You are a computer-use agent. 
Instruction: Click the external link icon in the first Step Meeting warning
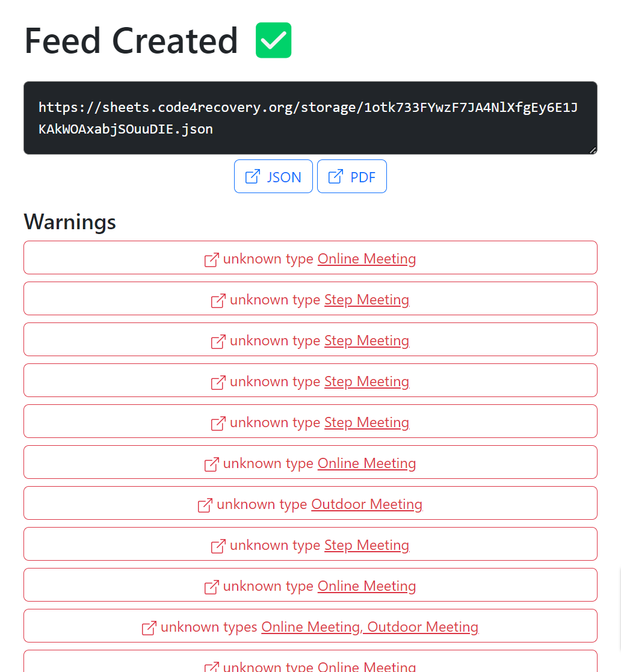218,301
